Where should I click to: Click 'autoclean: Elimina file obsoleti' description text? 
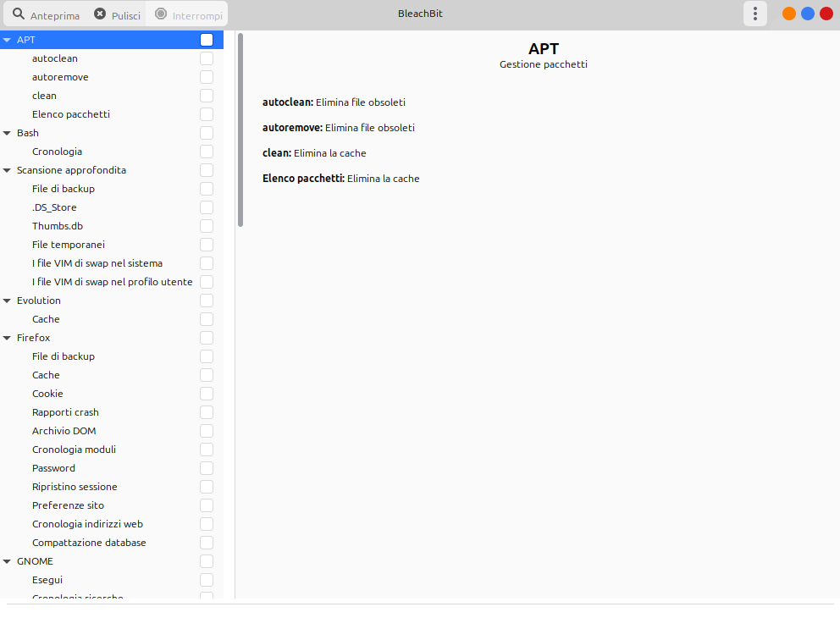pyautogui.click(x=334, y=102)
